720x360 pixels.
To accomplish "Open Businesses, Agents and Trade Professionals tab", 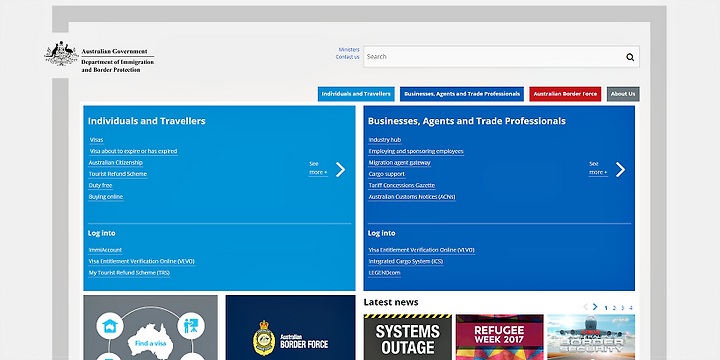I will pos(462,94).
